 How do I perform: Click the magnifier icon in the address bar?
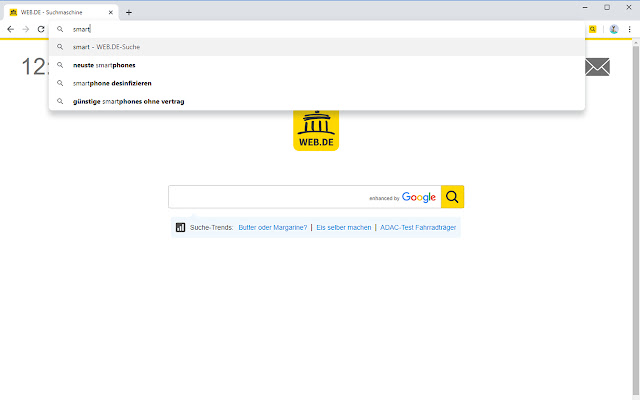(60, 29)
